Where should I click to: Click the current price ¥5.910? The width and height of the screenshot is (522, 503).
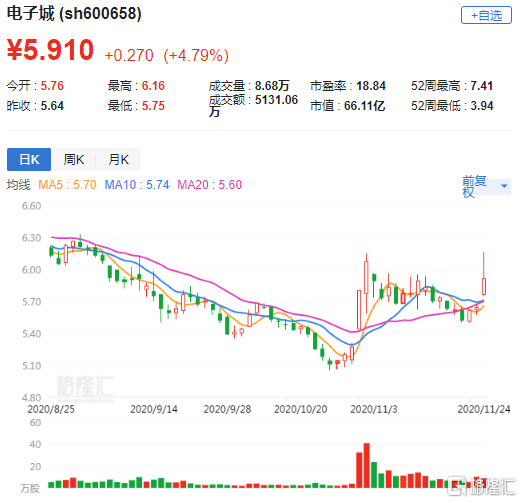50,50
